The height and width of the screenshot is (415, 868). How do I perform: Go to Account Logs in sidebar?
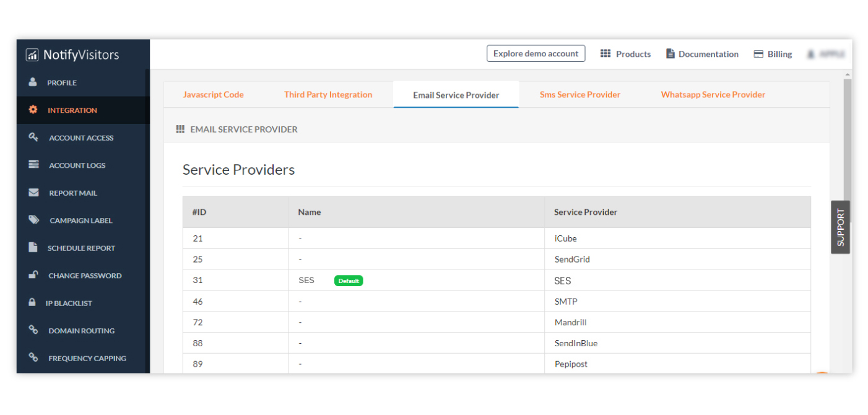click(x=83, y=165)
